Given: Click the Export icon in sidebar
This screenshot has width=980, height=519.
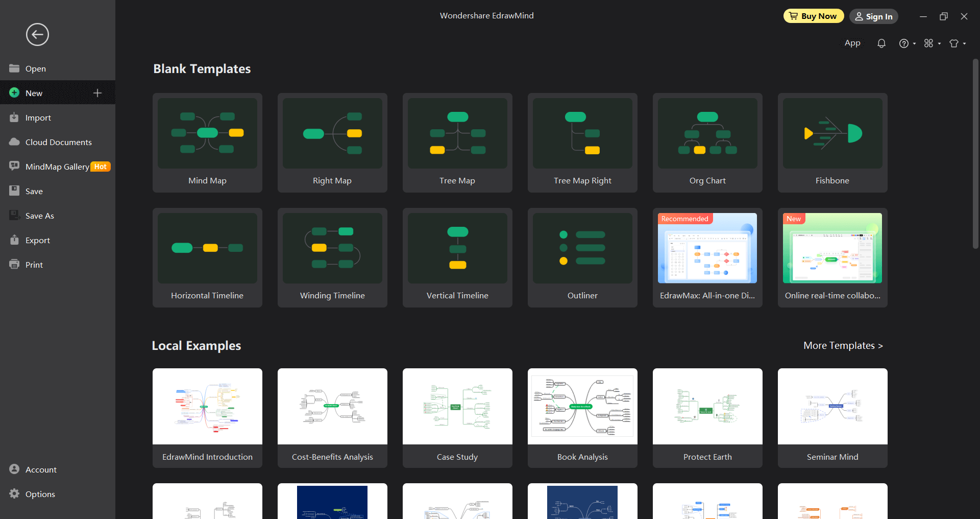Looking at the screenshot, I should click(14, 240).
